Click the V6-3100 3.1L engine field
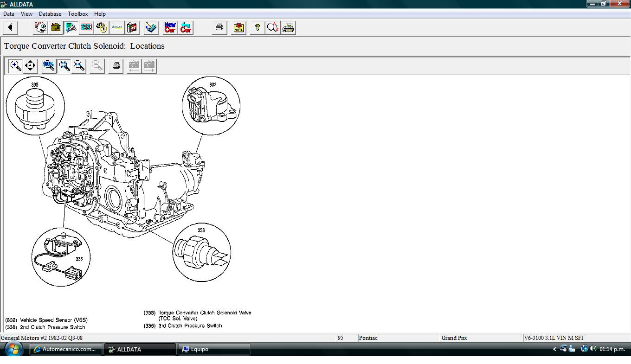 pyautogui.click(x=576, y=338)
